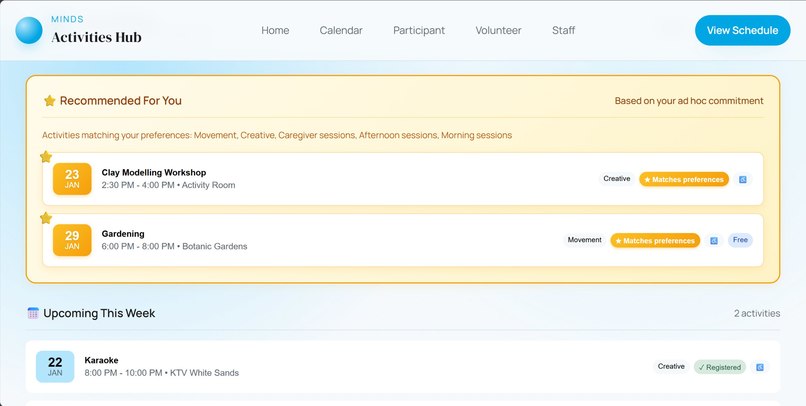Open the Calendar nav item
This screenshot has height=406, width=806.
click(341, 30)
